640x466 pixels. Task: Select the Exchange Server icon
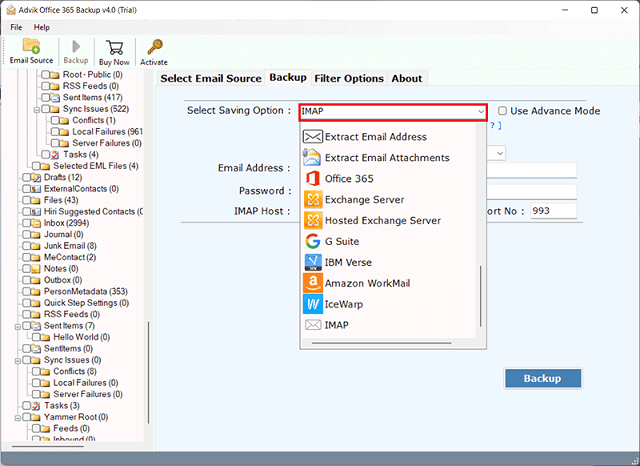click(x=313, y=200)
